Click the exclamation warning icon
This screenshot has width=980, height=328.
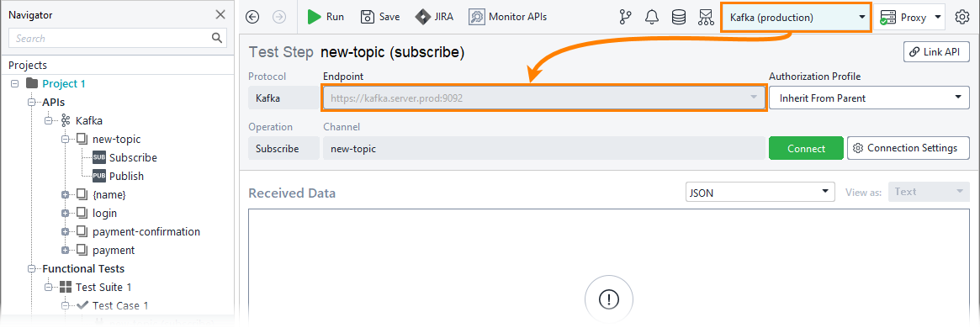click(609, 299)
